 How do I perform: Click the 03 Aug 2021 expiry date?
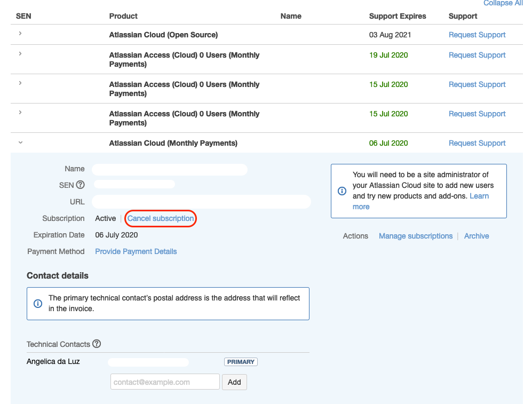(390, 35)
